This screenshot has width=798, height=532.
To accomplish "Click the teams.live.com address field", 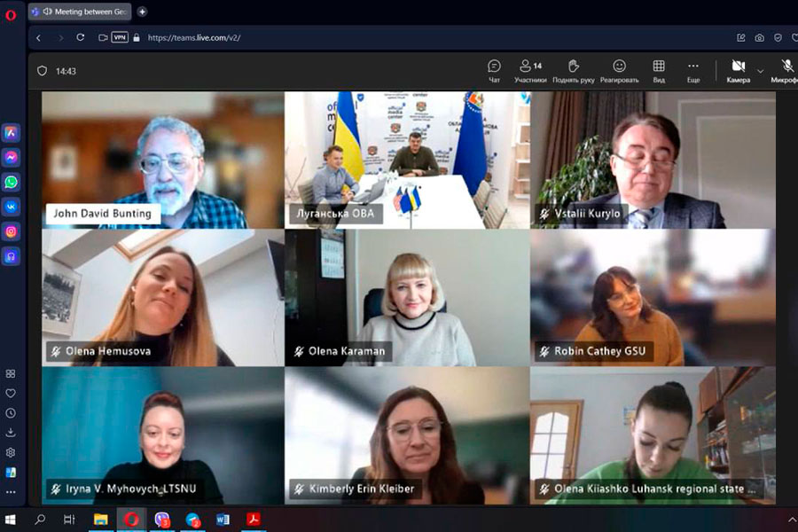I will click(x=194, y=37).
